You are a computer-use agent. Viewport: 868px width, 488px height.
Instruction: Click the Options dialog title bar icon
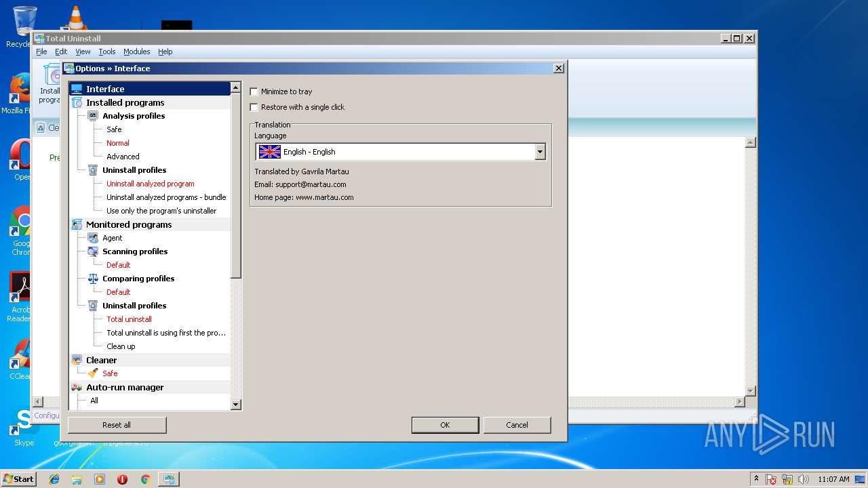(68, 68)
